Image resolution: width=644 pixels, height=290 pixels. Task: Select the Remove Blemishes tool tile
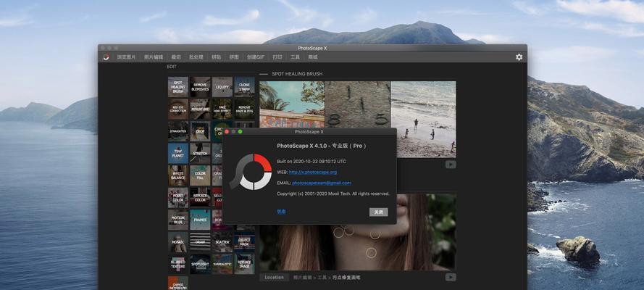tap(200, 87)
